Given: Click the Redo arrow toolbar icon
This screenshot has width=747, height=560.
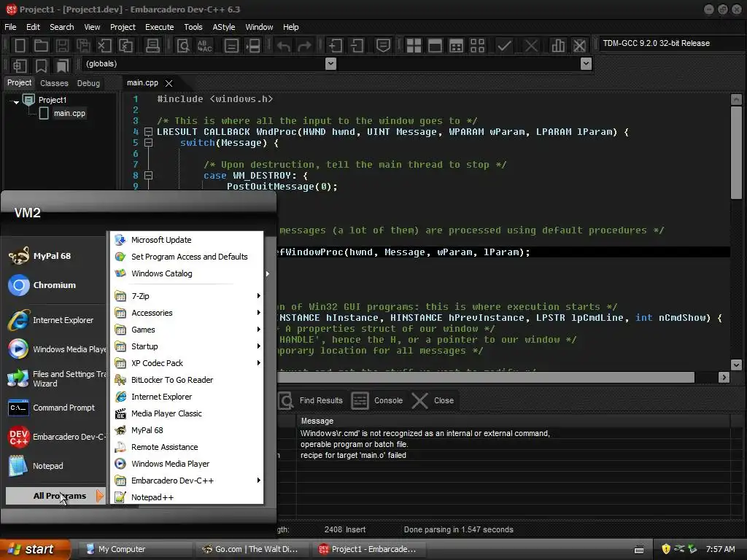Looking at the screenshot, I should tap(304, 46).
